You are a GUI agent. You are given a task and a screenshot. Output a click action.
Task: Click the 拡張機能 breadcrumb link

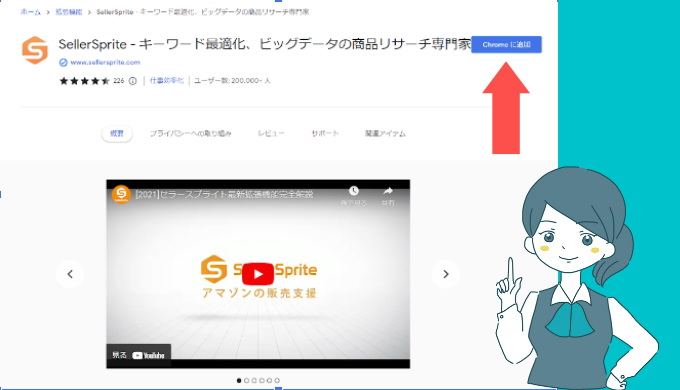pyautogui.click(x=69, y=12)
